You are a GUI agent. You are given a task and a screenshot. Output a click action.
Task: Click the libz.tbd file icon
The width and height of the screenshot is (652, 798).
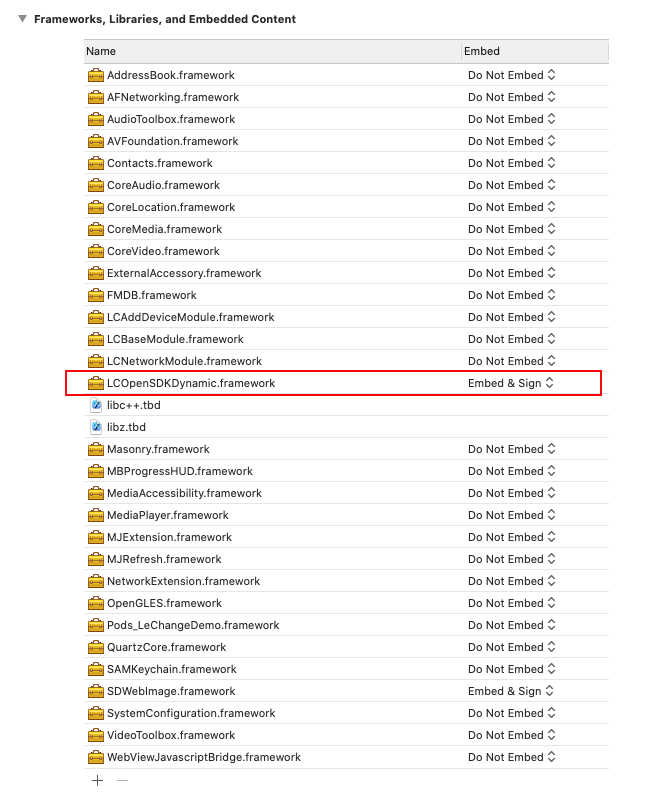click(x=96, y=427)
